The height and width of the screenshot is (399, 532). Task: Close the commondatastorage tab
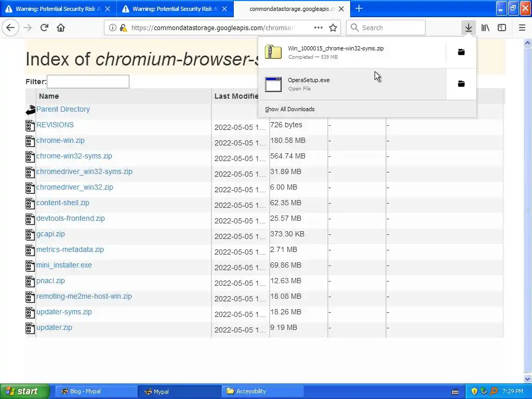click(341, 9)
